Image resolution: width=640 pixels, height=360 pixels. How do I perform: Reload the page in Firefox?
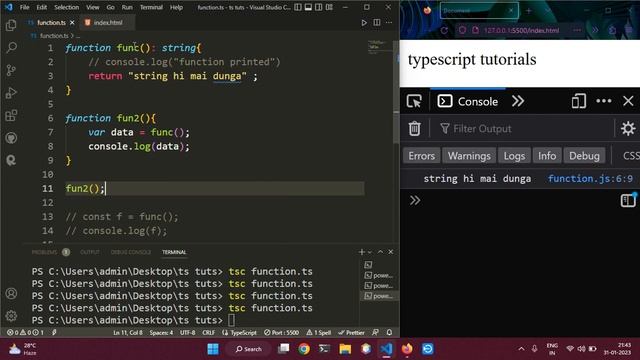point(444,30)
